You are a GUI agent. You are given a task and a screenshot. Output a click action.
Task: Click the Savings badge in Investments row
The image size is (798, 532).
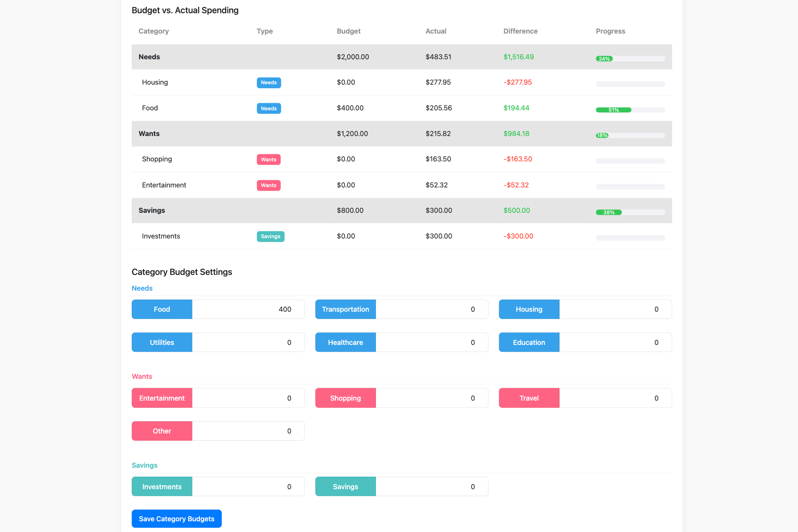pos(270,236)
